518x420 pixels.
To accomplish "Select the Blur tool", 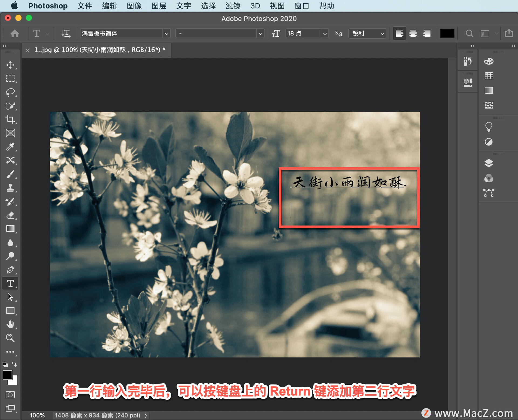I will coord(10,243).
